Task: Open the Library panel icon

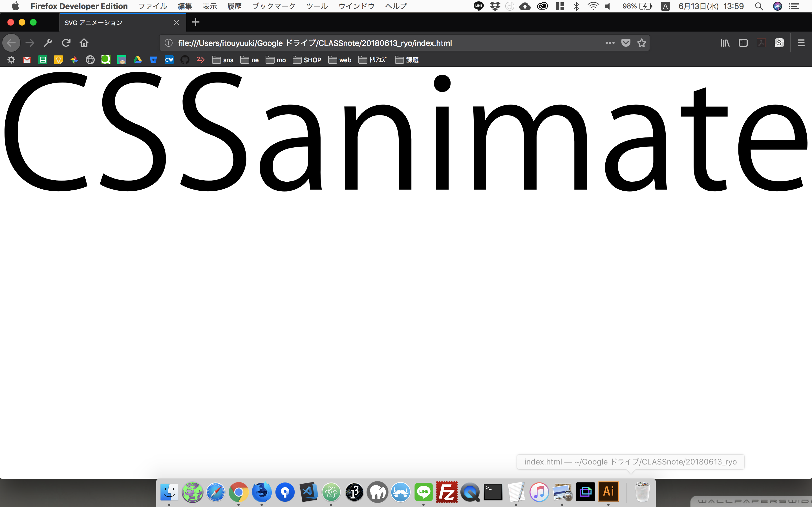Action: tap(725, 43)
